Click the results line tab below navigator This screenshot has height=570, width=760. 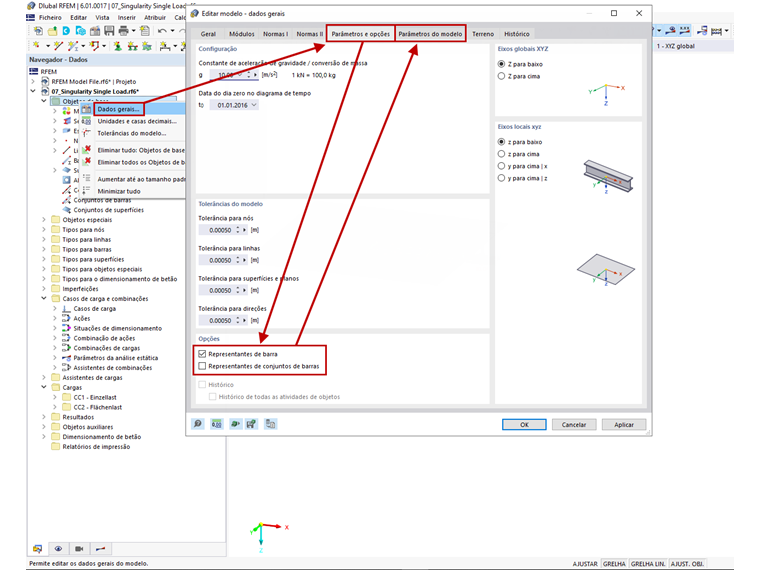[x=100, y=549]
